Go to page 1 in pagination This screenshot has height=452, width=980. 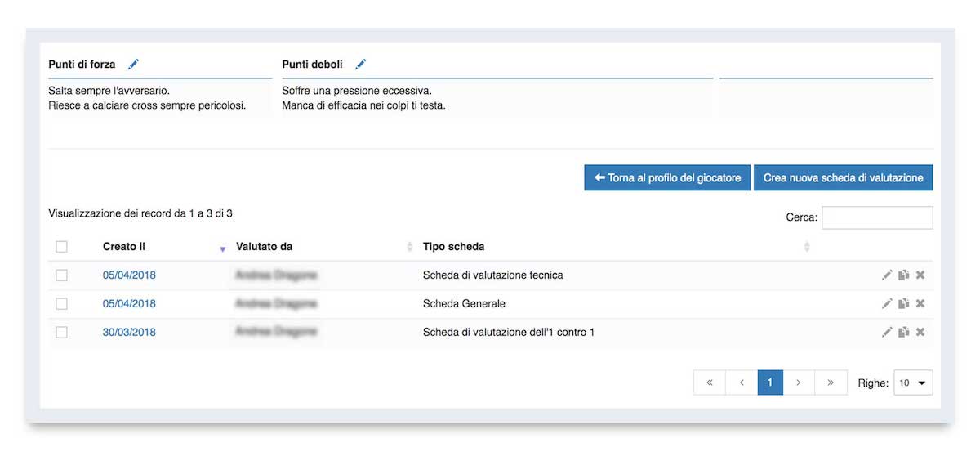[x=770, y=383]
